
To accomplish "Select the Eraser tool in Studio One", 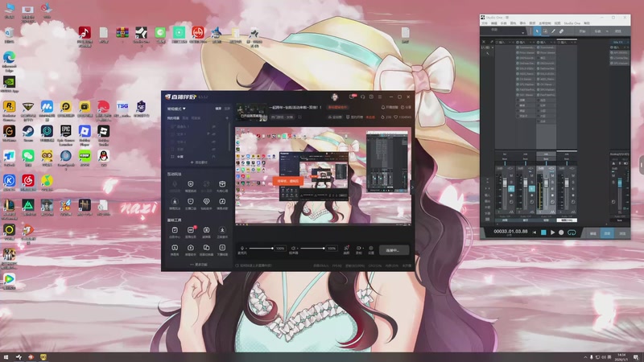I will tap(561, 31).
